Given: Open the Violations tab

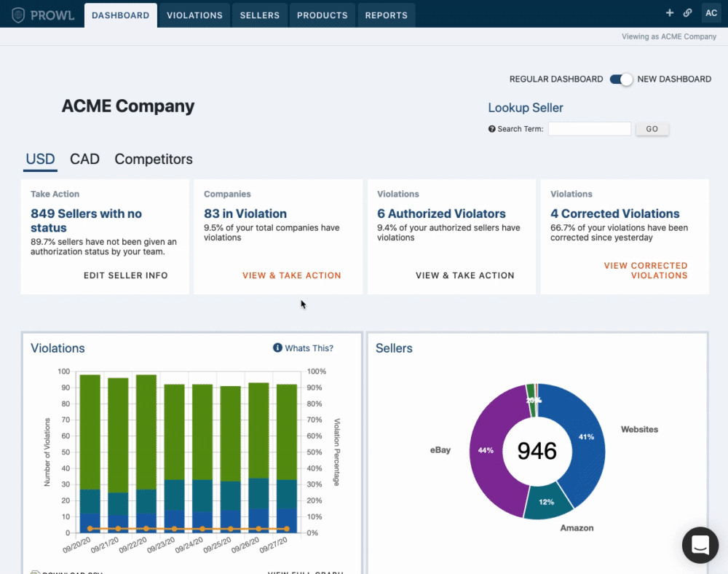Looking at the screenshot, I should tap(194, 15).
